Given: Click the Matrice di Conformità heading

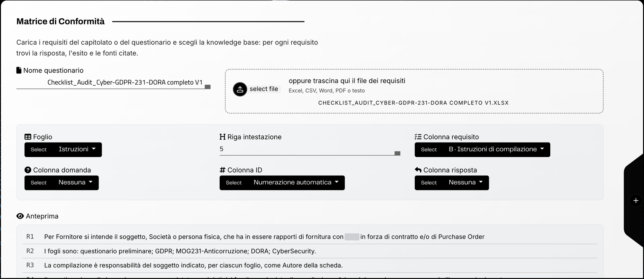Looking at the screenshot, I should (x=61, y=22).
